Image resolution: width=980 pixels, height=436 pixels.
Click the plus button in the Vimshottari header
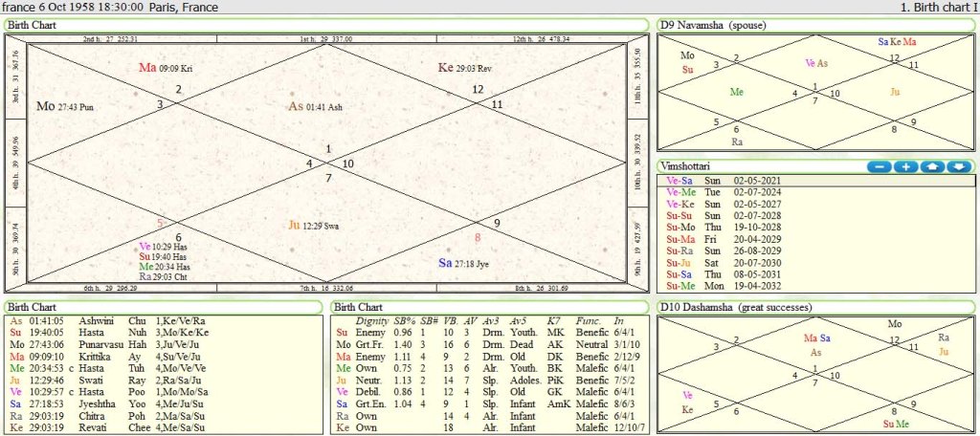[905, 166]
